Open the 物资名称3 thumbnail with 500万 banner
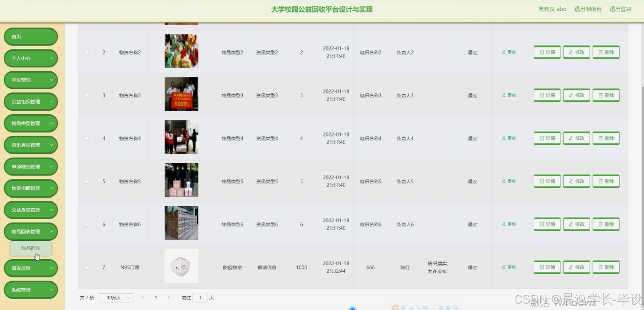 (182, 94)
